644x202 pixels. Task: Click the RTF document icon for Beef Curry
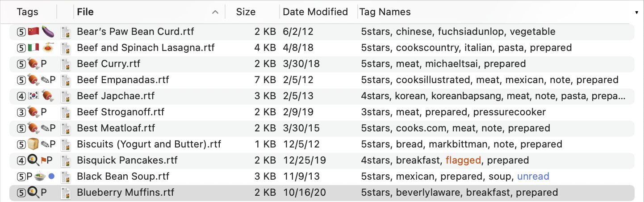[x=66, y=64]
